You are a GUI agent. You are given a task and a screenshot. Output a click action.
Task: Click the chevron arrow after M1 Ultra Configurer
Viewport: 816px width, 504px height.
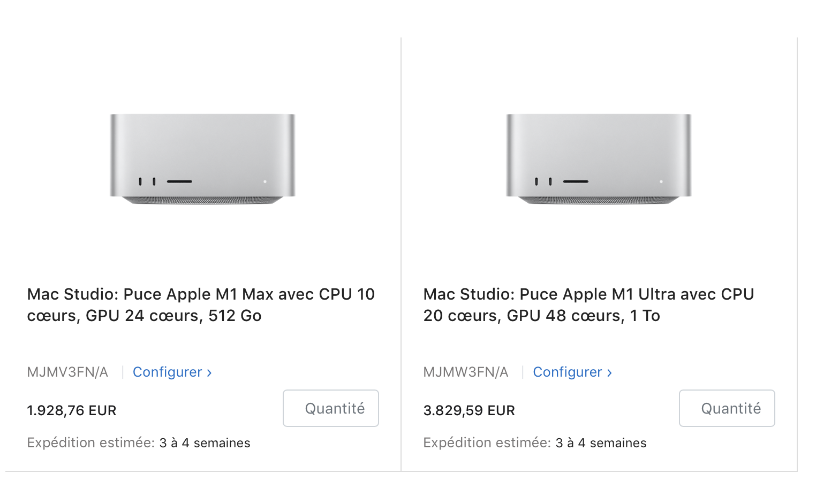(x=609, y=373)
